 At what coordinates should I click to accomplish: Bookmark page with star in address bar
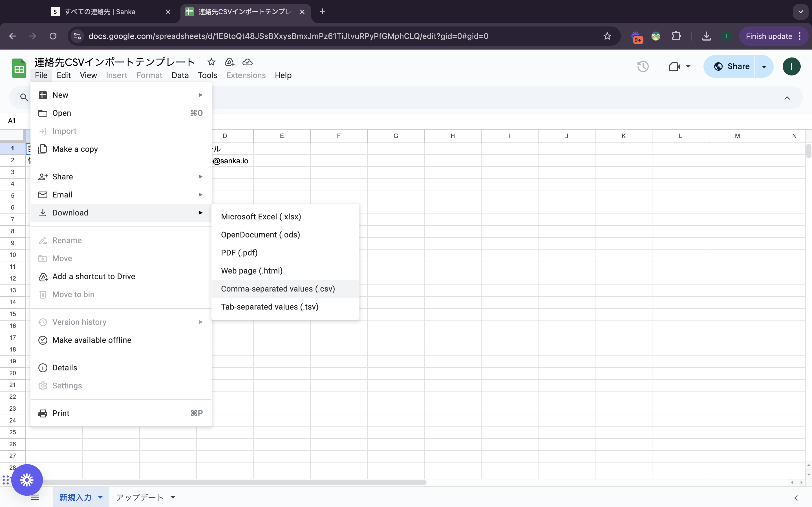[x=607, y=36]
